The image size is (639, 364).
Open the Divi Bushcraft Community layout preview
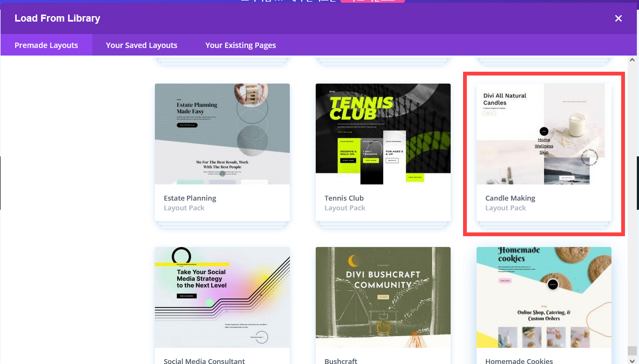click(383, 297)
